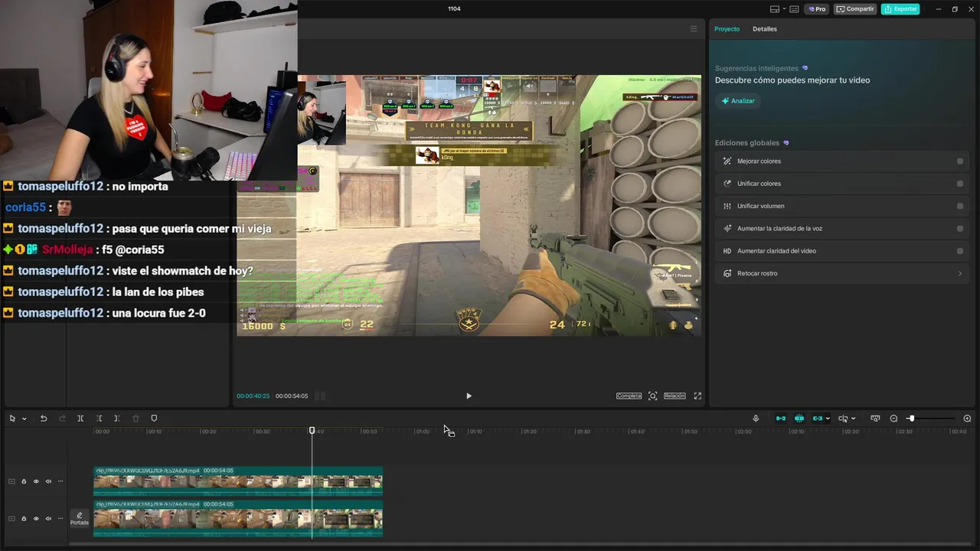Click the preview zoom target icon
The width and height of the screenshot is (980, 551).
[x=652, y=396]
